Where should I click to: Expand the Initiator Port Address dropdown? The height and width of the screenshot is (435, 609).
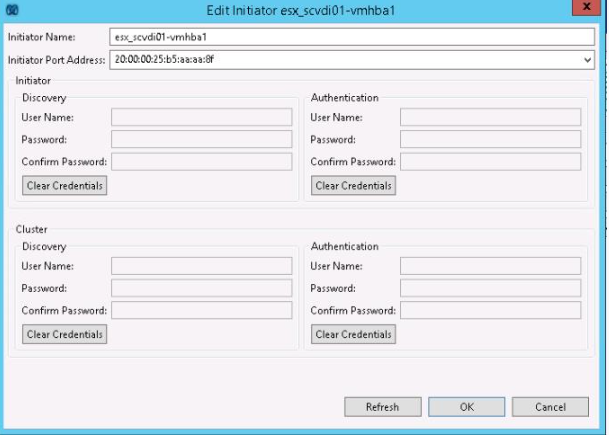(x=588, y=60)
